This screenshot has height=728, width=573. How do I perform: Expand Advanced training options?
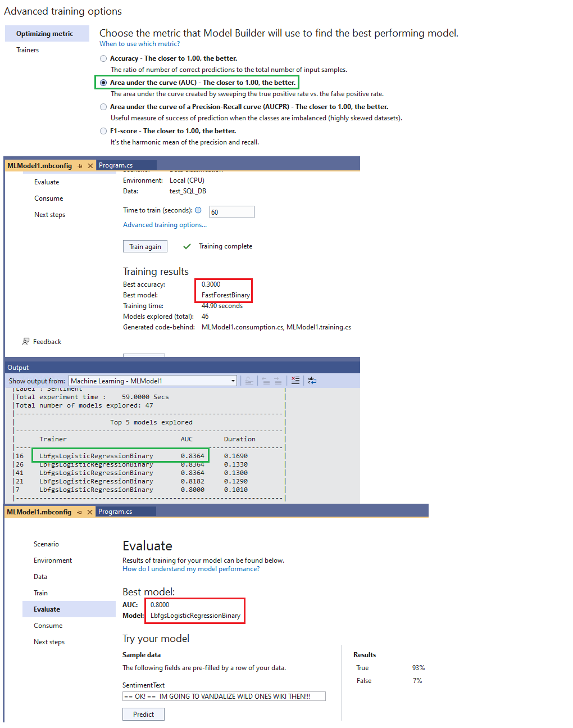164,224
